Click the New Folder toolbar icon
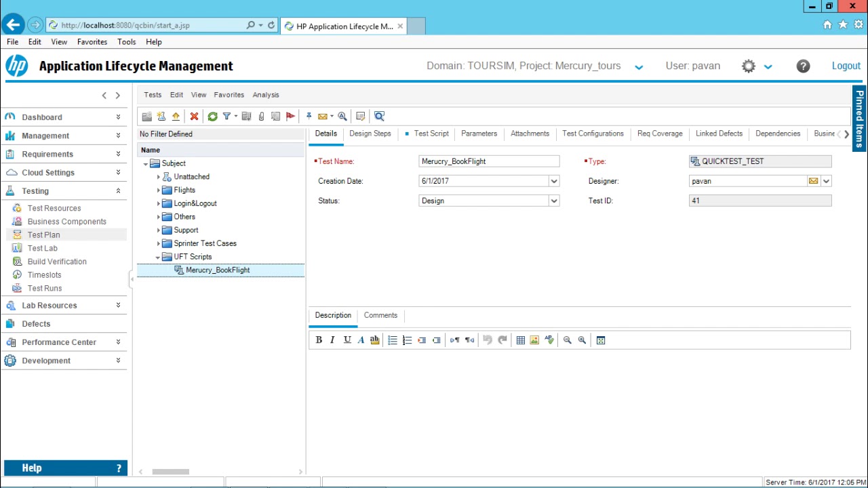The image size is (868, 488). [x=147, y=117]
